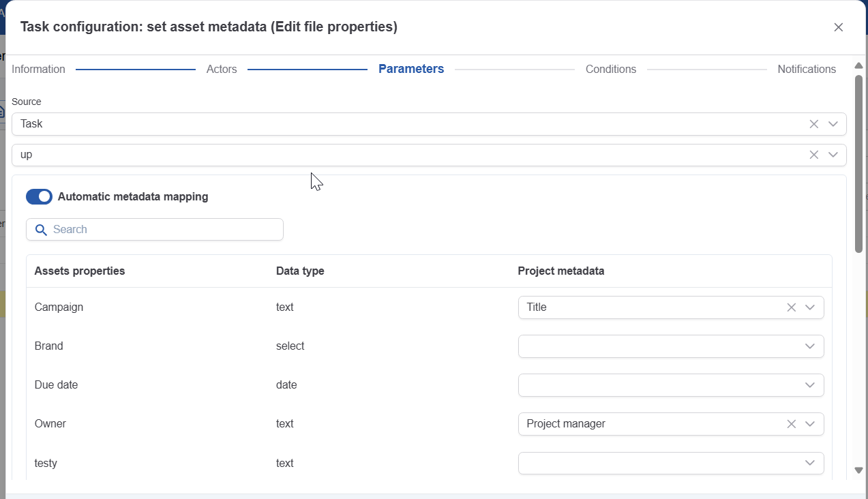Go to the Information step
Image resolution: width=868 pixels, height=499 pixels.
coord(38,70)
